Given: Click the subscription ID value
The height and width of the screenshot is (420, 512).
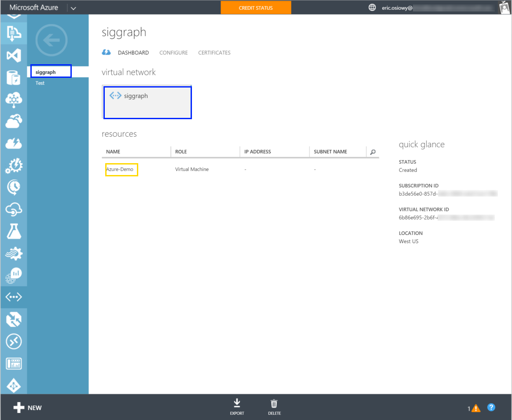Looking at the screenshot, I should coord(448,194).
